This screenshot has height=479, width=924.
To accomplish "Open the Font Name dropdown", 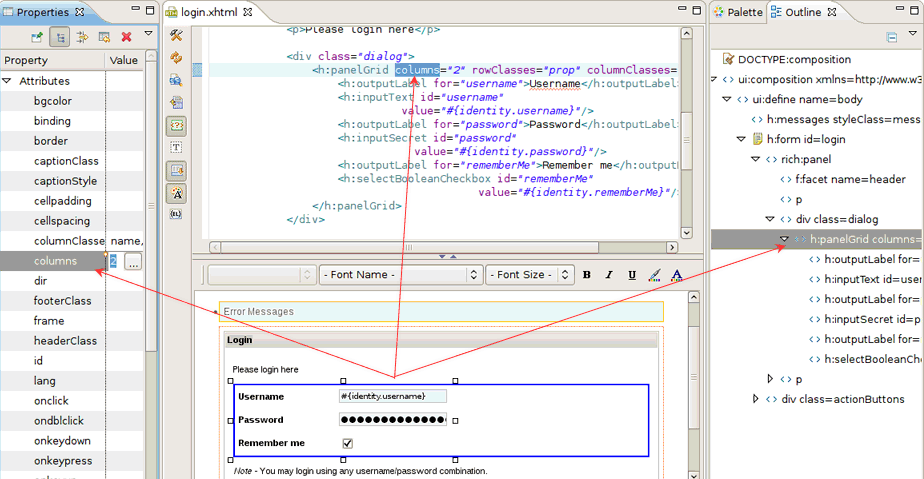I will [400, 275].
